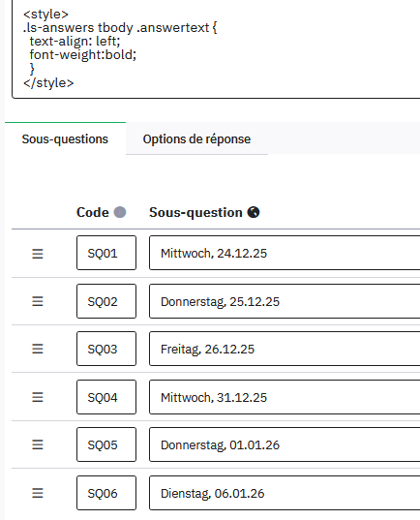Click the gray info icon beside Code
This screenshot has height=520, width=420.
[x=120, y=212]
